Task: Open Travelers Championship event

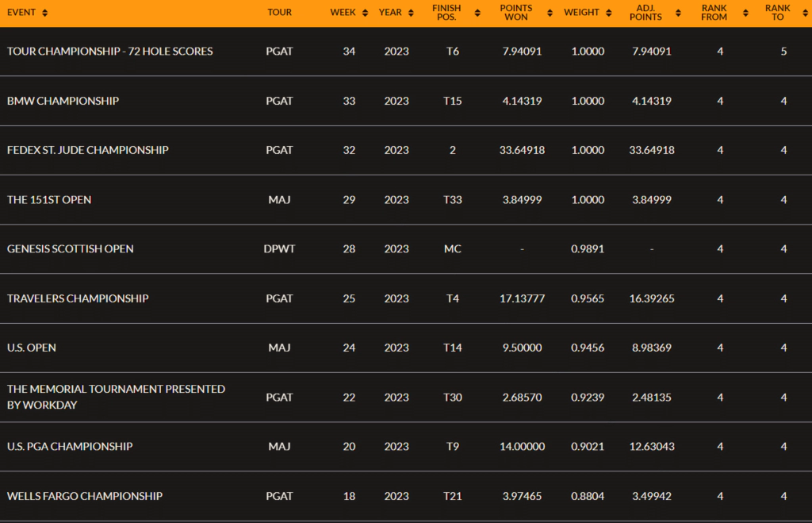Action: [78, 298]
